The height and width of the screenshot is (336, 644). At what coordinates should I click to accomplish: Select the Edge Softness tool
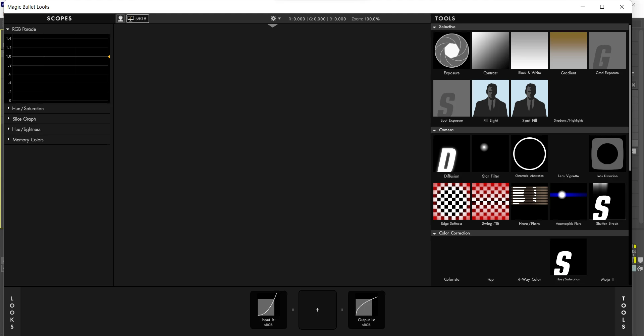(x=451, y=204)
